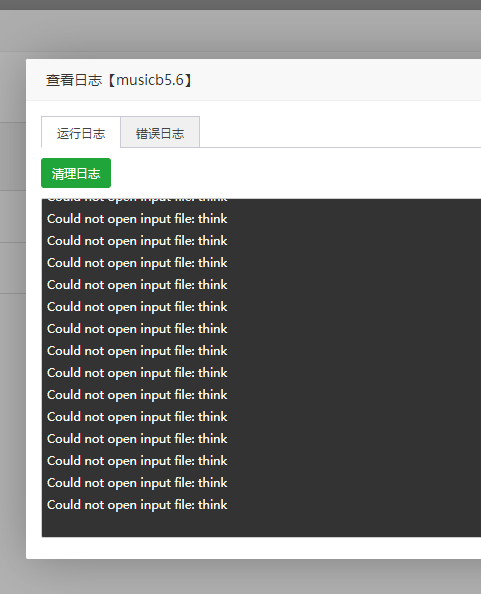The image size is (481, 594).
Task: Click the dialog title 查看日志【musicb5.6】
Action: point(119,80)
